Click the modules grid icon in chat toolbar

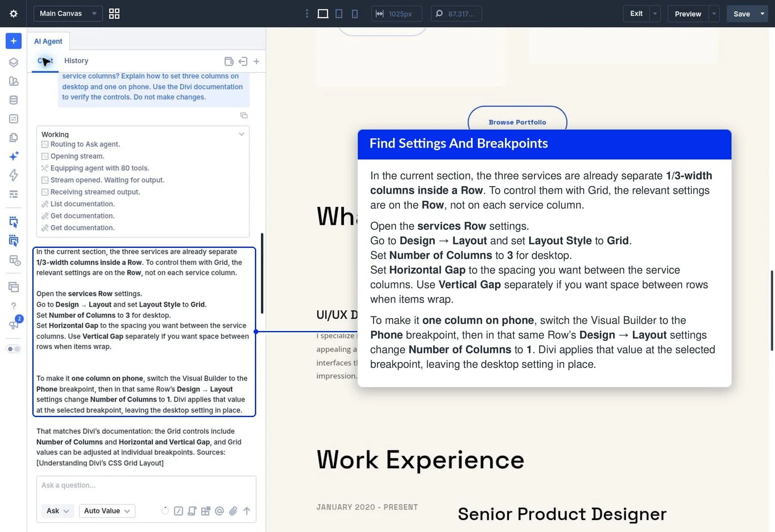206,511
